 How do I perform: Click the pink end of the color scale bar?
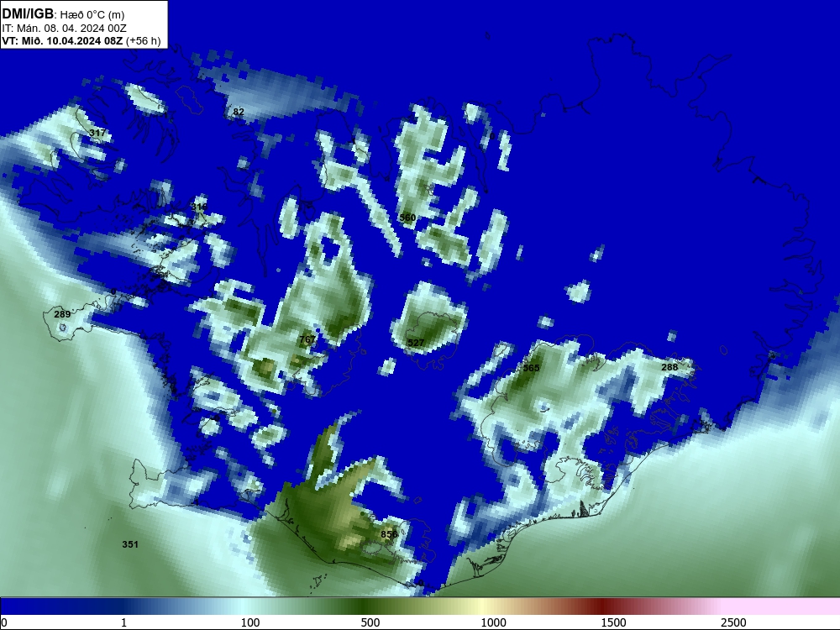tap(782, 606)
